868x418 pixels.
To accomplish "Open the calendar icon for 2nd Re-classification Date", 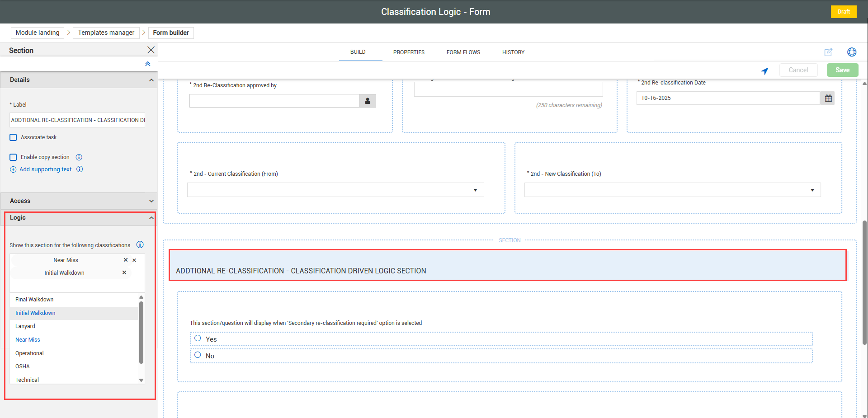I will [x=828, y=98].
